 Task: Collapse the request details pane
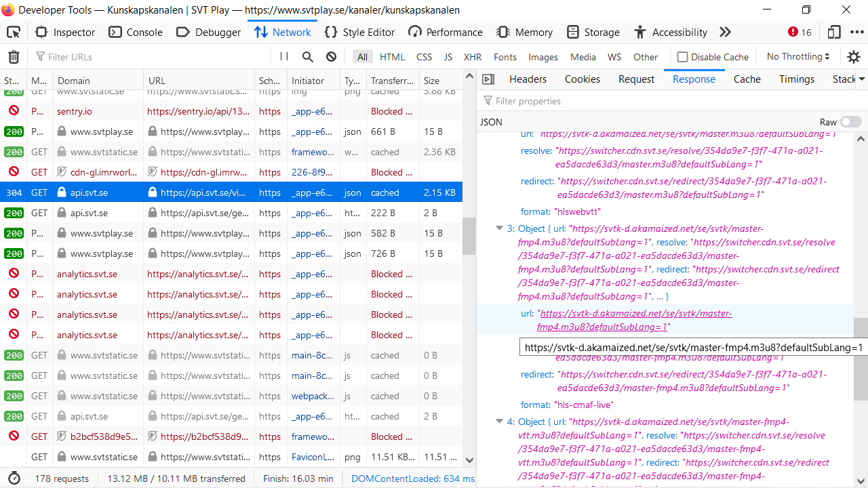pyautogui.click(x=488, y=79)
